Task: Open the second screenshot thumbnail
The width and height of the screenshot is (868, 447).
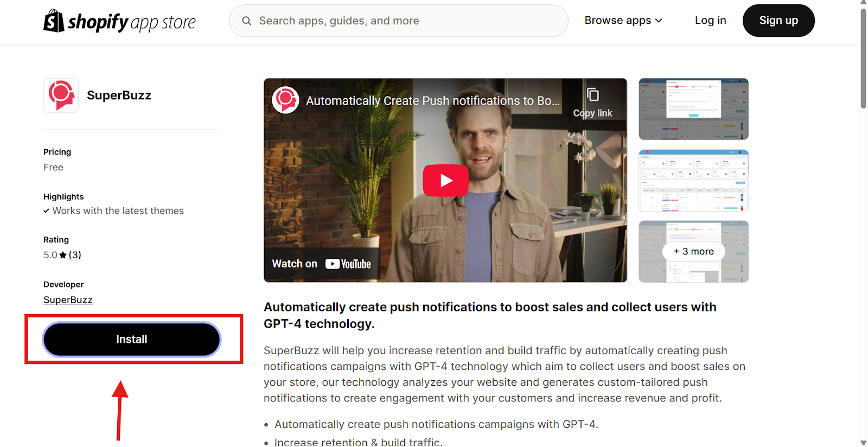Action: coord(693,181)
